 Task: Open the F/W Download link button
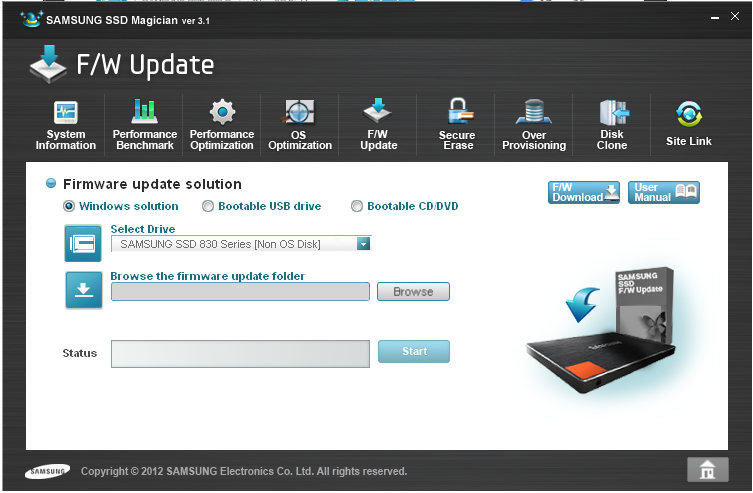[x=584, y=192]
